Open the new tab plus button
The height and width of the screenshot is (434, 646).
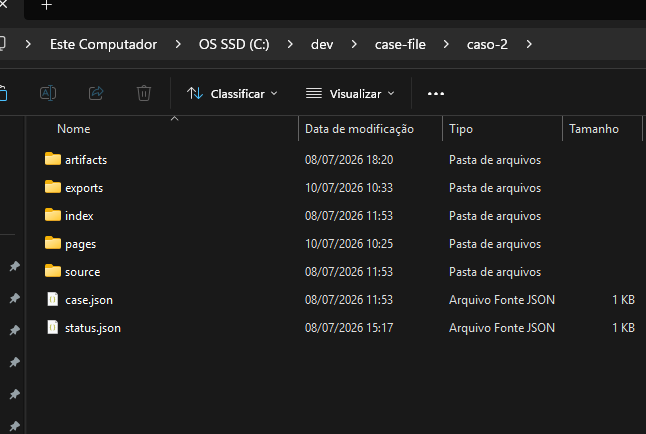tap(47, 5)
